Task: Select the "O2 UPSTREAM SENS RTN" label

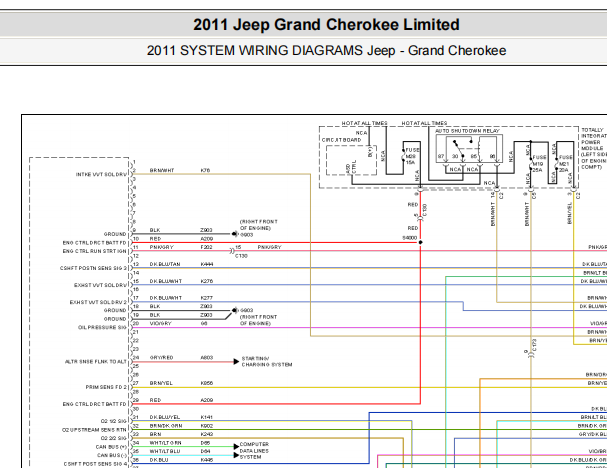Action: click(x=94, y=430)
